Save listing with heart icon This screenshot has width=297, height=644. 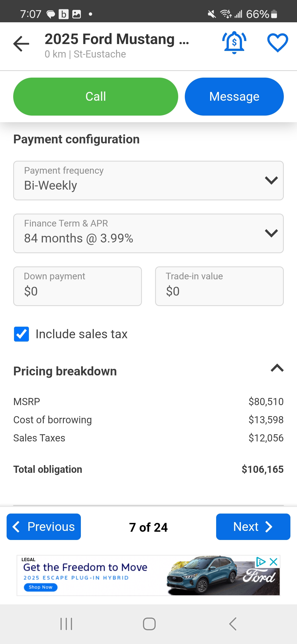coord(277,43)
